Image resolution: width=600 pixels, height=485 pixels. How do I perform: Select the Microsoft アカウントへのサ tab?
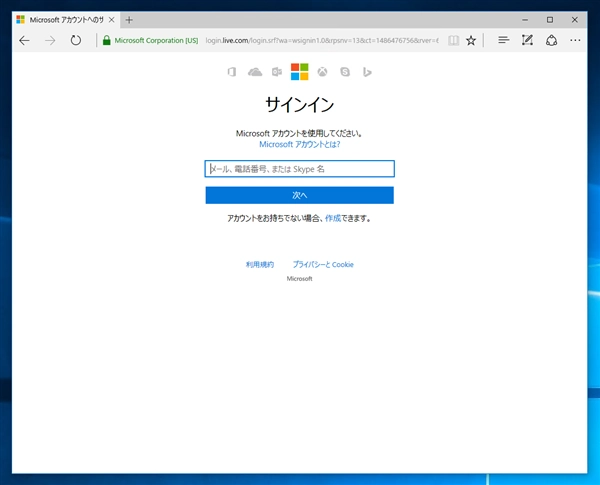pyautogui.click(x=66, y=20)
